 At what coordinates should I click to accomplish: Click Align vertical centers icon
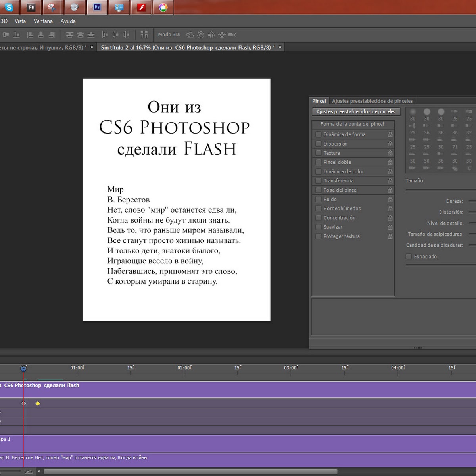click(6, 35)
